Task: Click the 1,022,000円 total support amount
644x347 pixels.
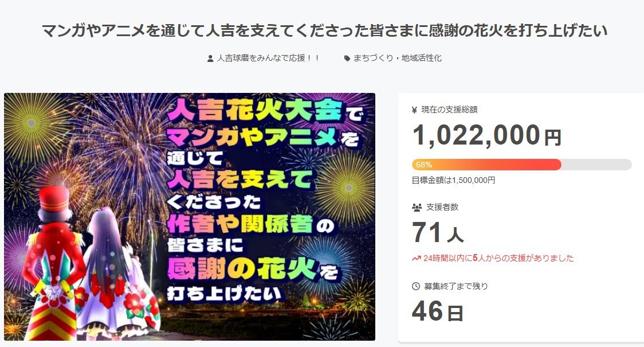Action: 486,135
